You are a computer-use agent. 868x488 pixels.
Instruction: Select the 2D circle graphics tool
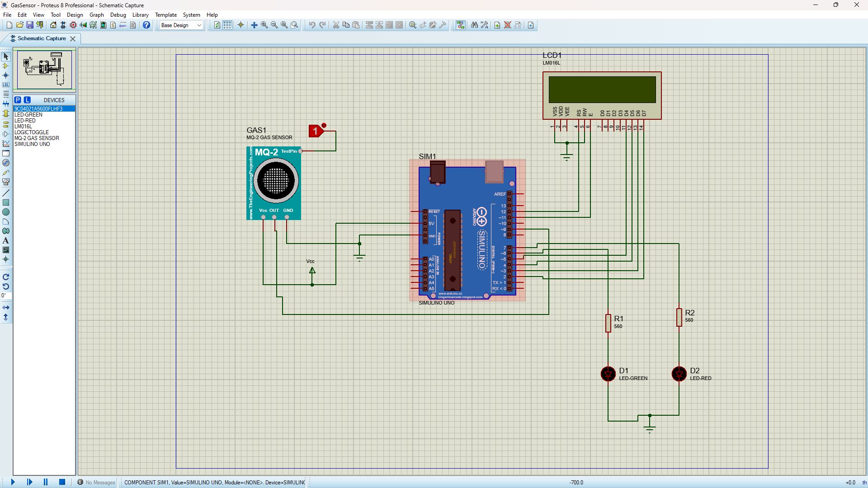tap(6, 212)
